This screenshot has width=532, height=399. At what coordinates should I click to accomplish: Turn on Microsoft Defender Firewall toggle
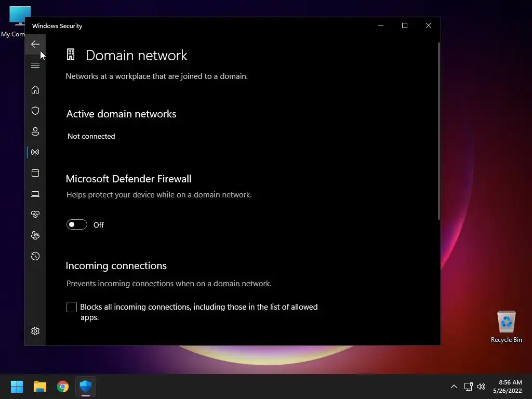[x=77, y=224]
